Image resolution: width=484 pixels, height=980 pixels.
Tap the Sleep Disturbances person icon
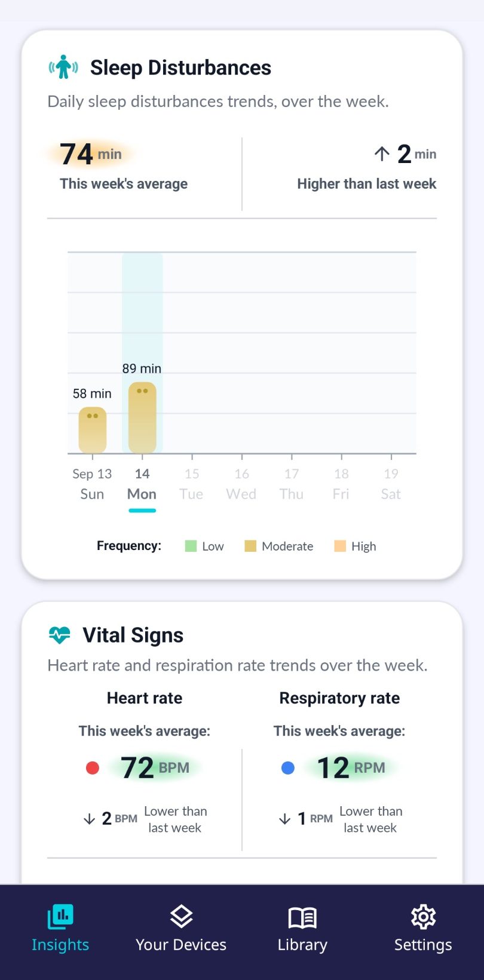click(x=63, y=67)
